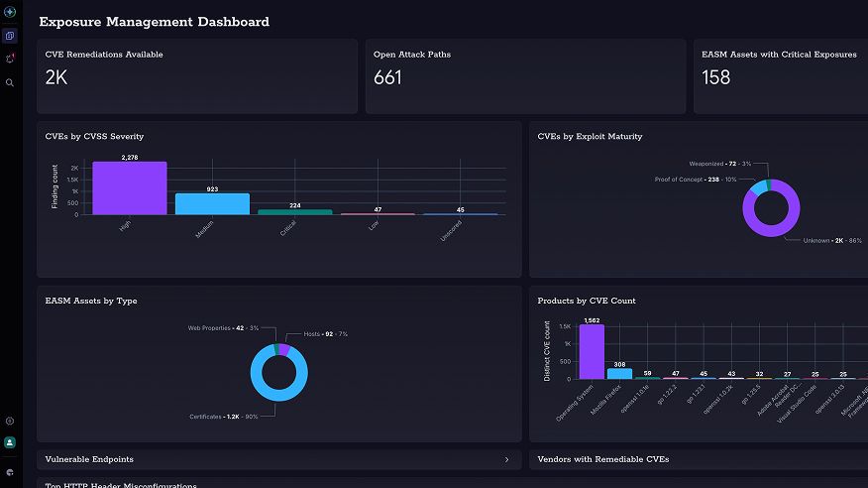This screenshot has width=868, height=488.
Task: Click the 47 value above Low bar
Action: click(x=378, y=209)
